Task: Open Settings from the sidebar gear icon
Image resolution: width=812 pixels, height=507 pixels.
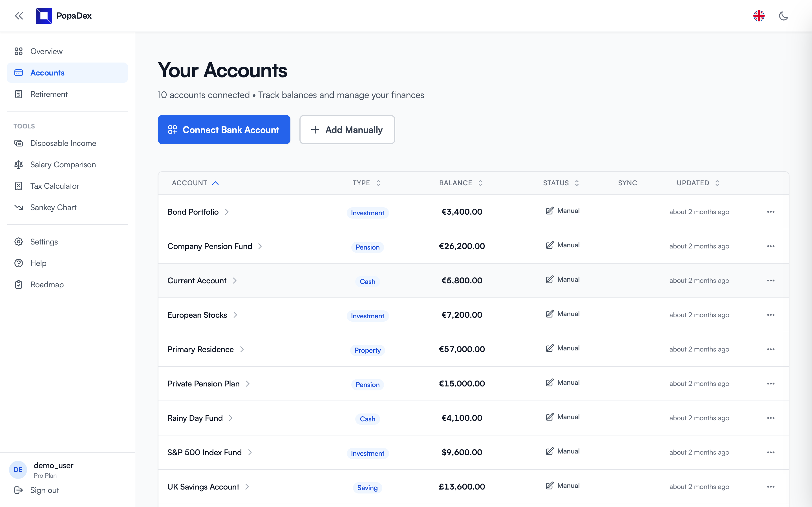Action: (x=19, y=241)
